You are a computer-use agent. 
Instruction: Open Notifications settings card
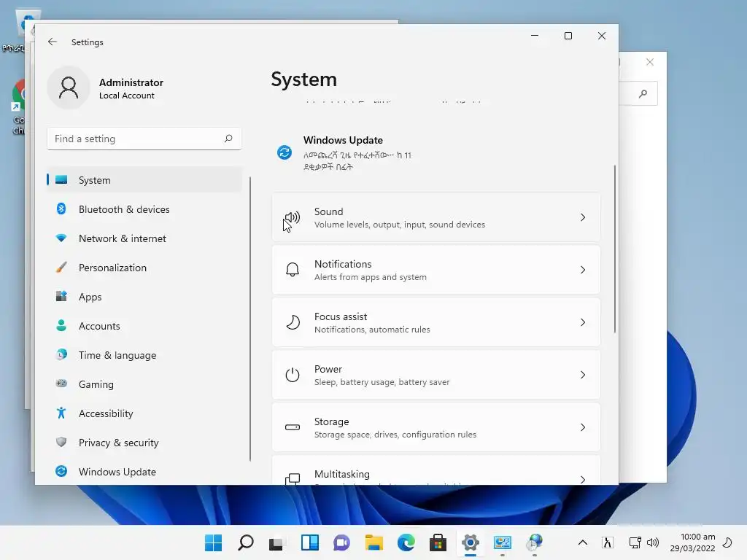point(436,270)
